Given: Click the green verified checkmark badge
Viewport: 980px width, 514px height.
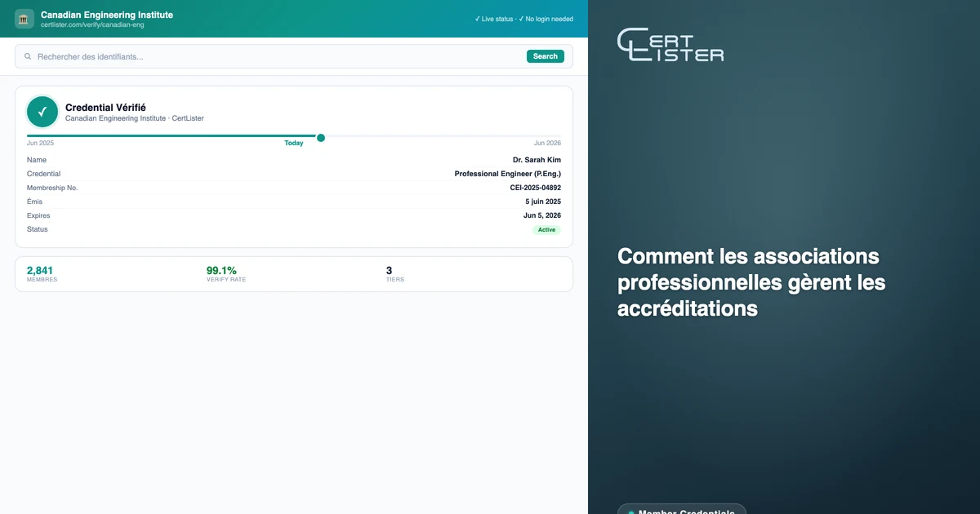Looking at the screenshot, I should click(42, 112).
